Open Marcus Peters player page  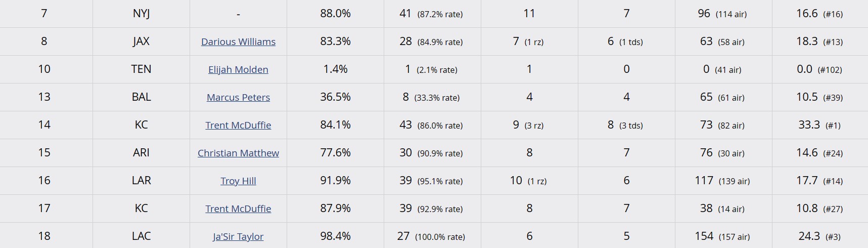click(238, 98)
